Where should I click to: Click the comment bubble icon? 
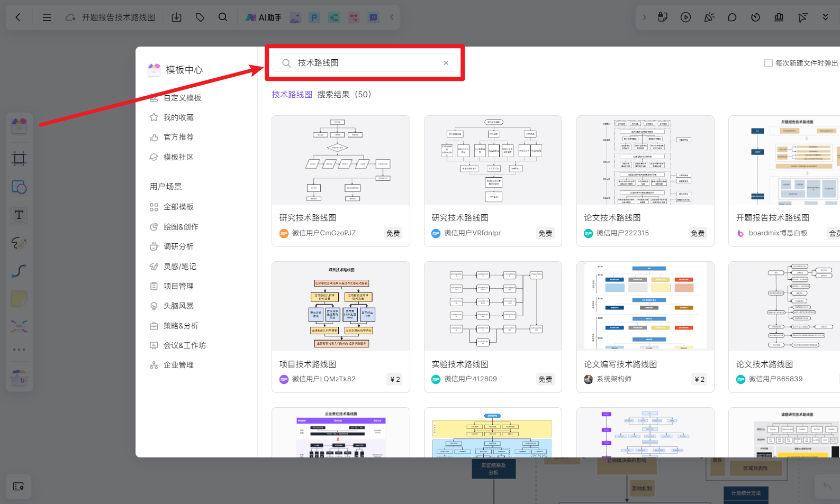(733, 17)
